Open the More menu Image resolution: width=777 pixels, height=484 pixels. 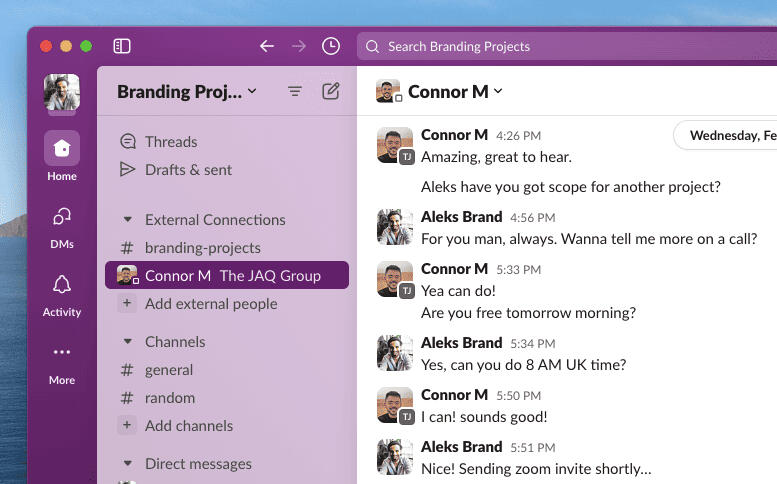point(62,365)
